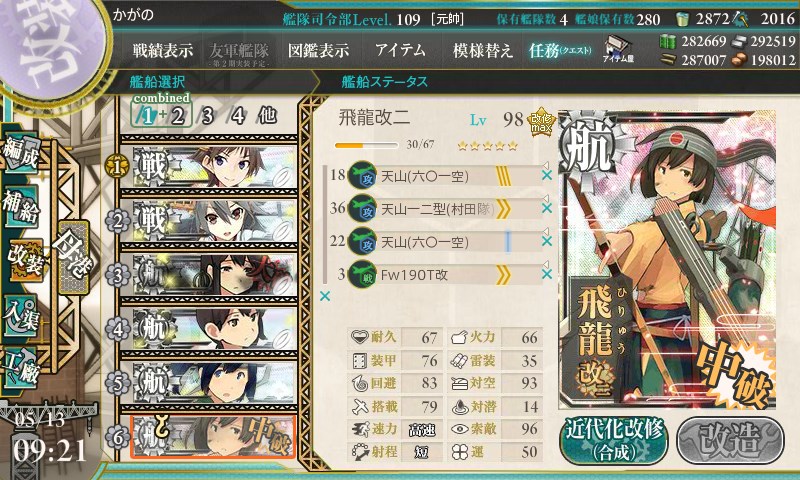
Task: Click 近代化改修 (合成) modernization button
Action: coord(614,441)
